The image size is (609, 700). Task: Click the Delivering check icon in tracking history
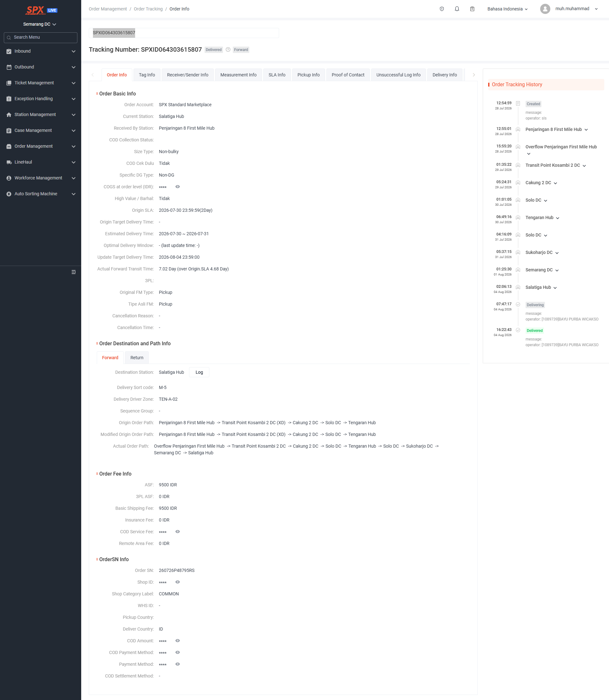[x=518, y=304]
